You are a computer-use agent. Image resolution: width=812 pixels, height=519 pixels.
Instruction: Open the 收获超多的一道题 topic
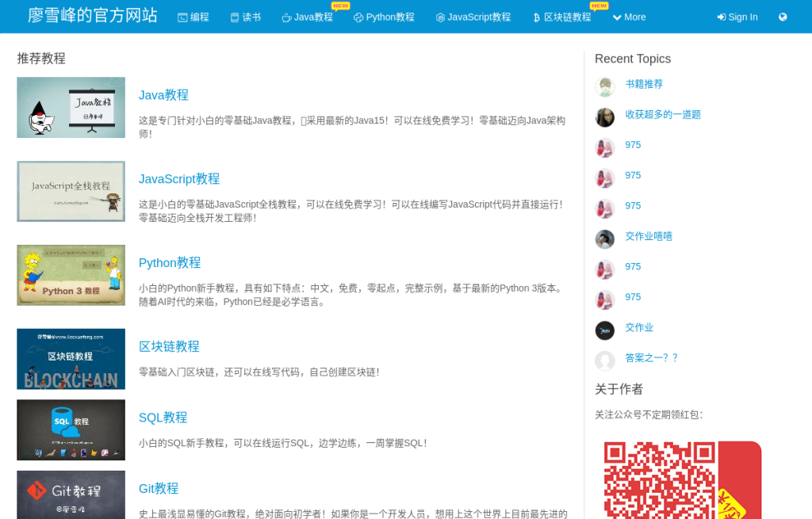click(663, 114)
